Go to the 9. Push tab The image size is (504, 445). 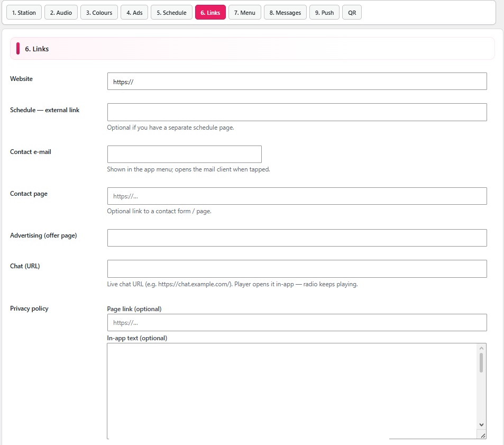324,13
